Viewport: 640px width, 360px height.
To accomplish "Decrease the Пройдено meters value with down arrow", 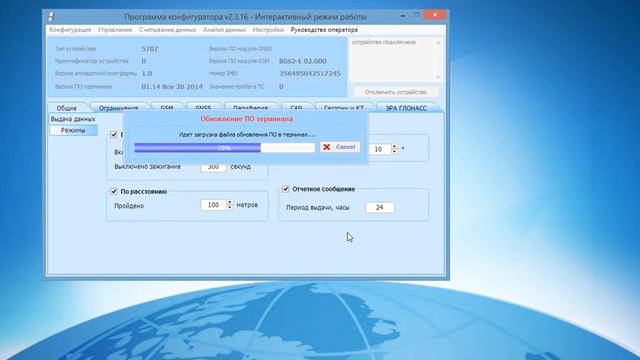I will (230, 207).
